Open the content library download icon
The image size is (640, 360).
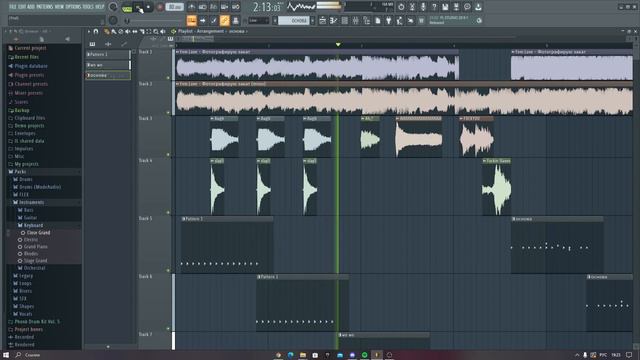(x=478, y=7)
